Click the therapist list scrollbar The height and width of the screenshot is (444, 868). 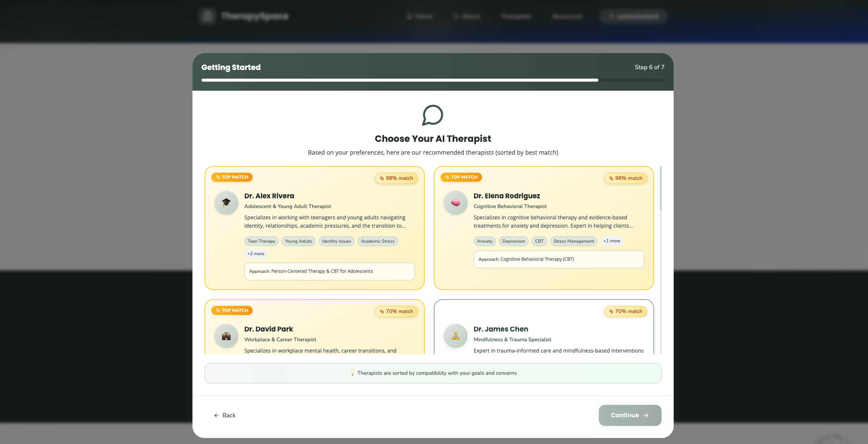[x=660, y=188]
